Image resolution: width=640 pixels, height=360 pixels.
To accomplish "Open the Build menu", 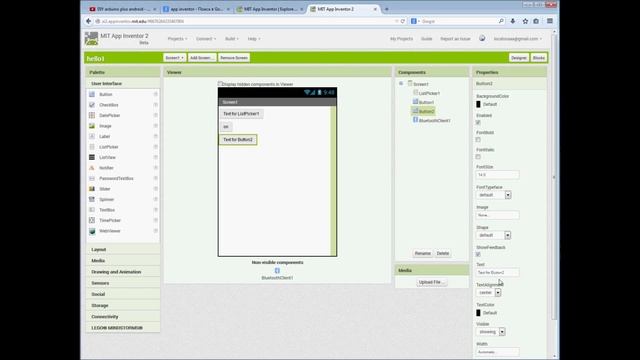I will pos(231,39).
